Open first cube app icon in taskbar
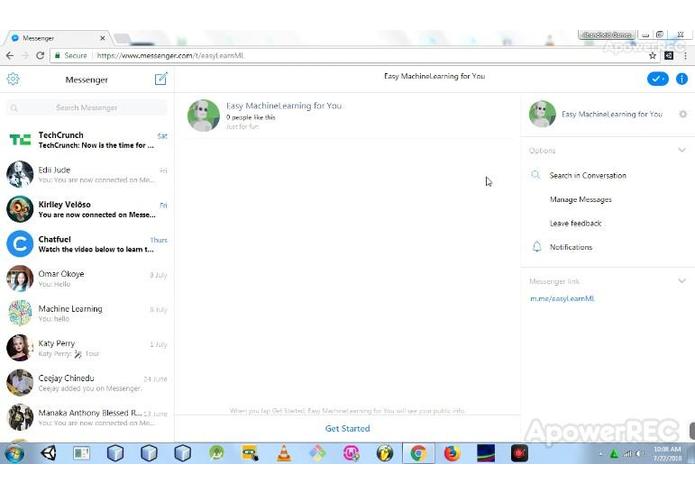This screenshot has height=494, width=695. [115, 453]
